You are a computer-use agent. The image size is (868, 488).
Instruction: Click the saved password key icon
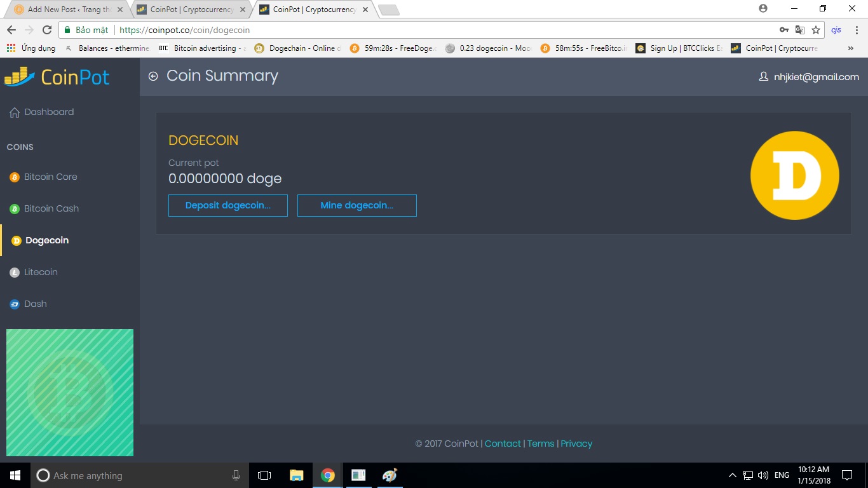pyautogui.click(x=784, y=30)
